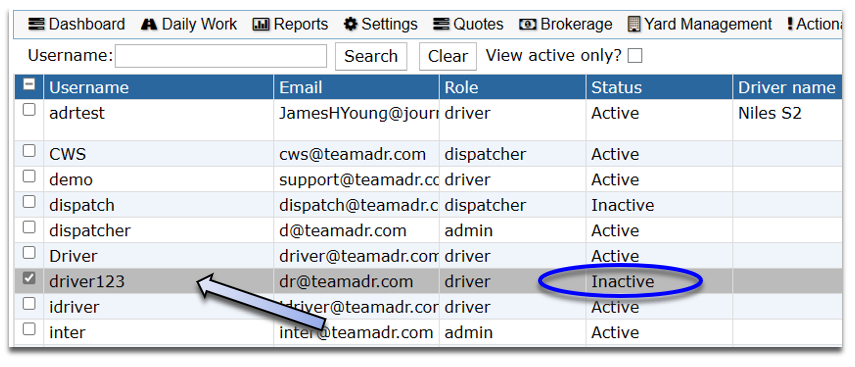Viewport: 855px width, 367px height.
Task: Enable View active only checkbox
Action: pos(635,56)
